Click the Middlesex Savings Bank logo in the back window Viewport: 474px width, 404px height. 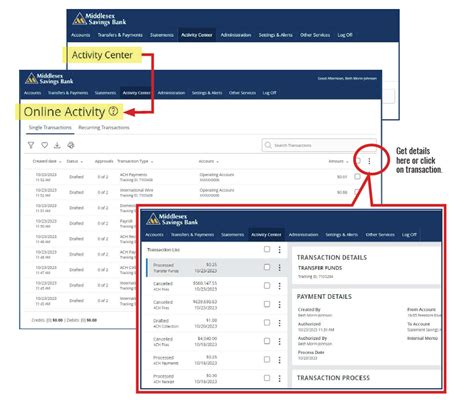(99, 19)
